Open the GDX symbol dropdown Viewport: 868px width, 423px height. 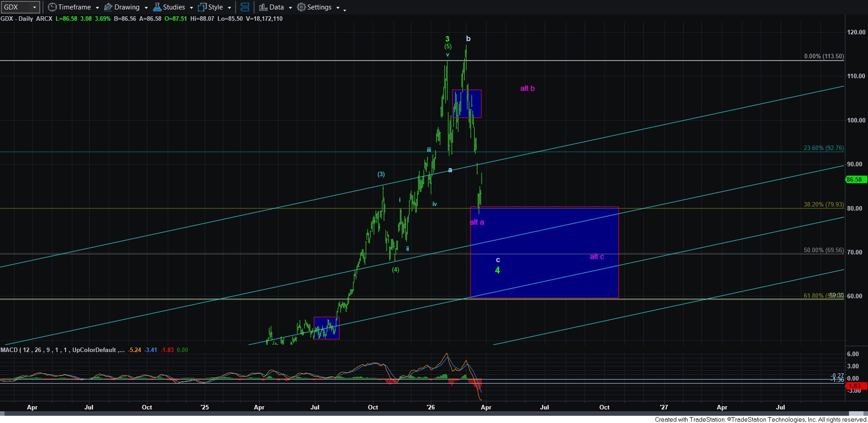pos(34,7)
